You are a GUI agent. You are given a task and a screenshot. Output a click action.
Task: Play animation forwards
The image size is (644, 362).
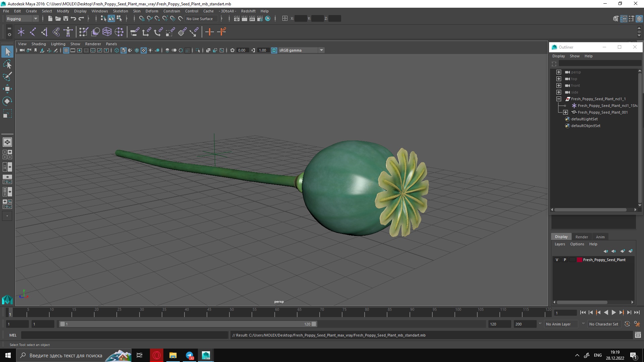[613, 312]
